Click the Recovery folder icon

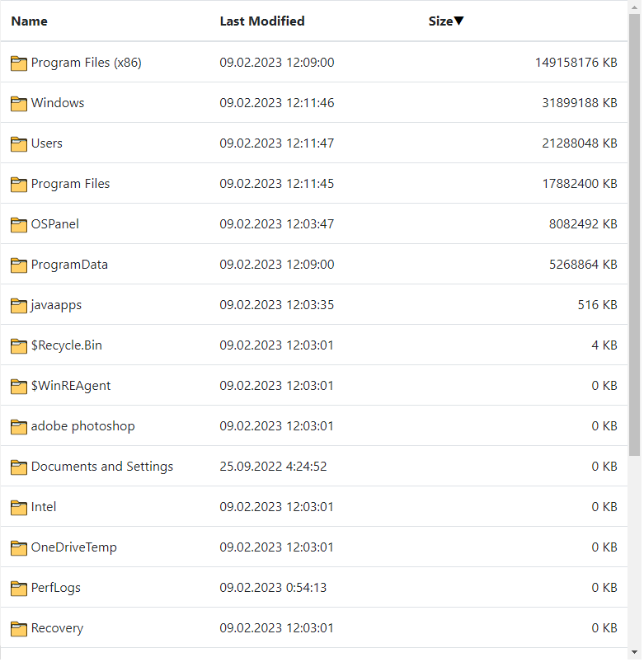click(18, 628)
